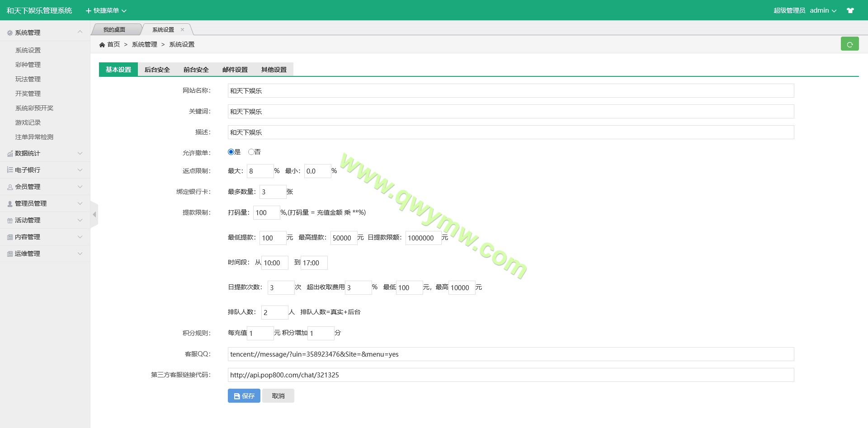
Task: Click the 系统管理 gear icon
Action: point(10,33)
